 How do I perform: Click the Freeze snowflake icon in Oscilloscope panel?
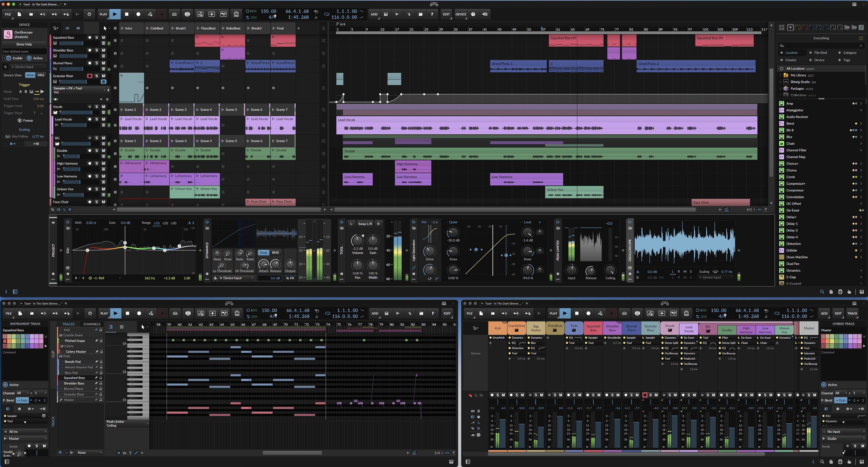point(19,120)
